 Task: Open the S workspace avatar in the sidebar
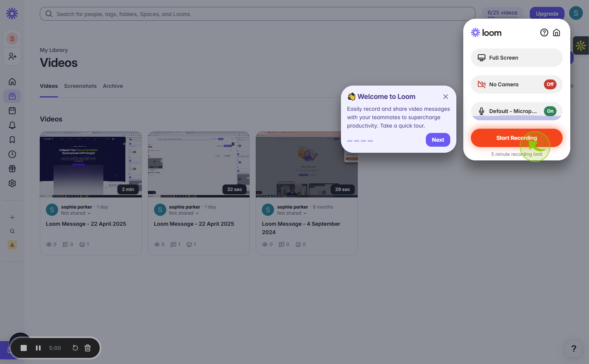coord(12,39)
